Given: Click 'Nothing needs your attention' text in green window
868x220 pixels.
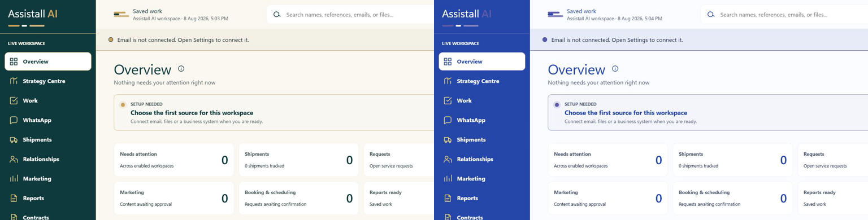Looking at the screenshot, I should coord(164,82).
